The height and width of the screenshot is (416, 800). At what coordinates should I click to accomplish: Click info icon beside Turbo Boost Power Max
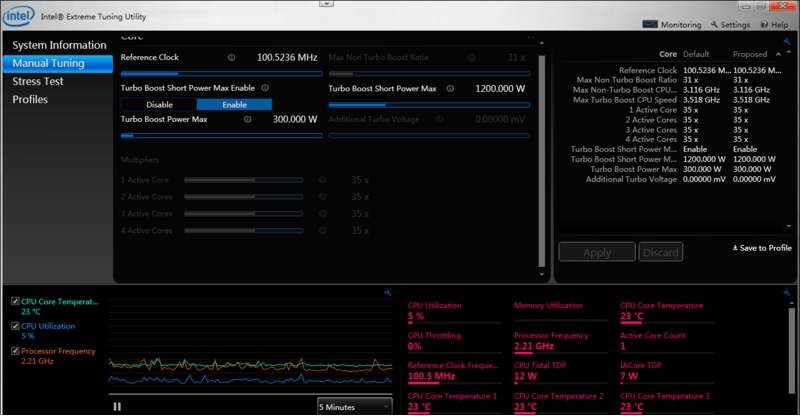coord(247,119)
